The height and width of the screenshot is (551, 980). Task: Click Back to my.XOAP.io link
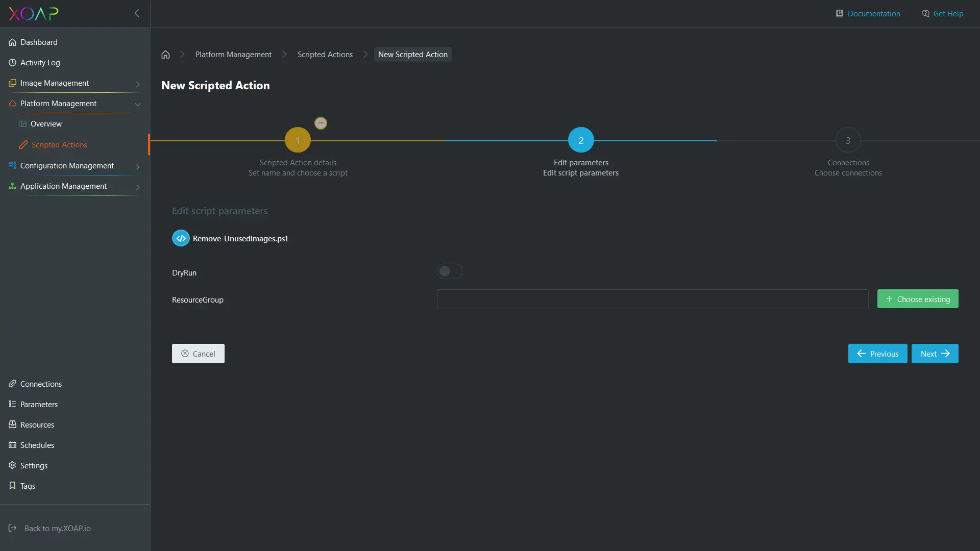pos(58,528)
